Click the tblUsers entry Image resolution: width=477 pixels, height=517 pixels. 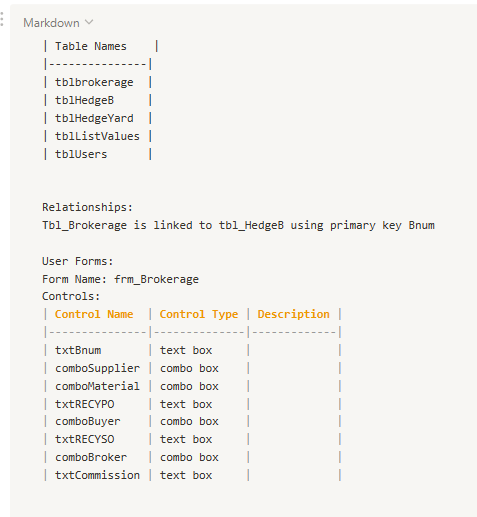pos(81,154)
